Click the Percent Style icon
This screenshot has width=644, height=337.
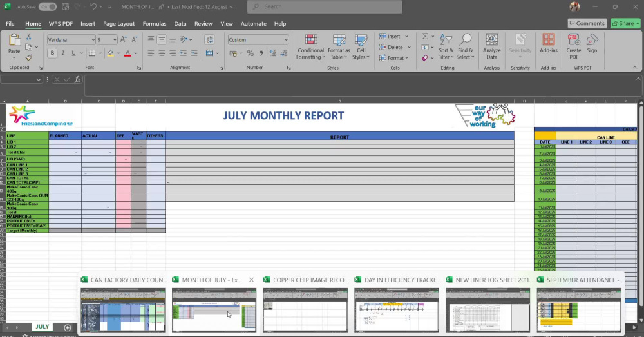coord(250,53)
